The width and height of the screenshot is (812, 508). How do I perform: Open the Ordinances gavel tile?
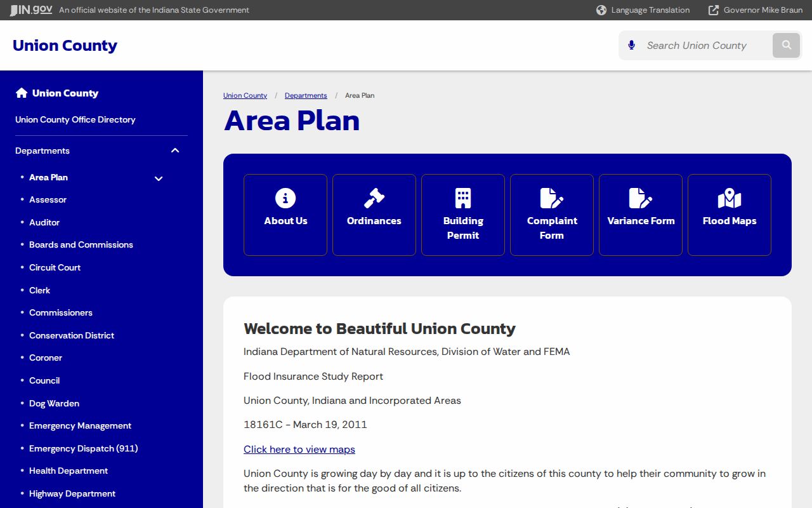coord(374,215)
